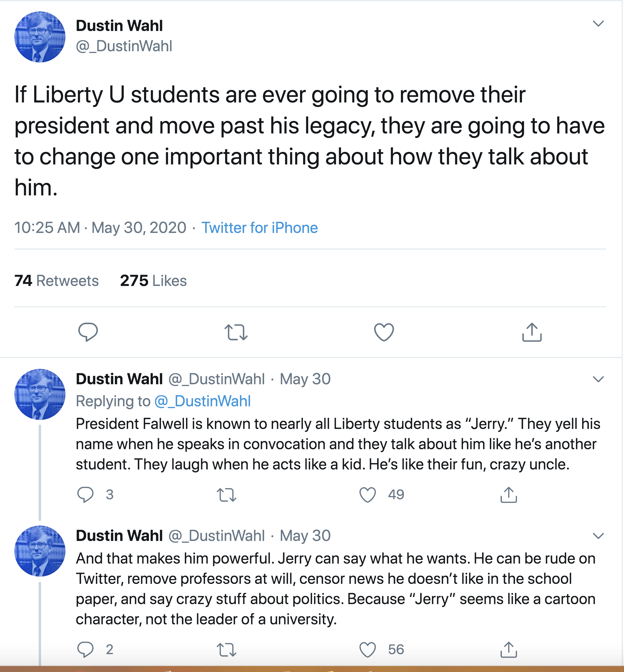View the list of 275 Likes
Viewport: 624px width, 672px height.
tap(153, 281)
